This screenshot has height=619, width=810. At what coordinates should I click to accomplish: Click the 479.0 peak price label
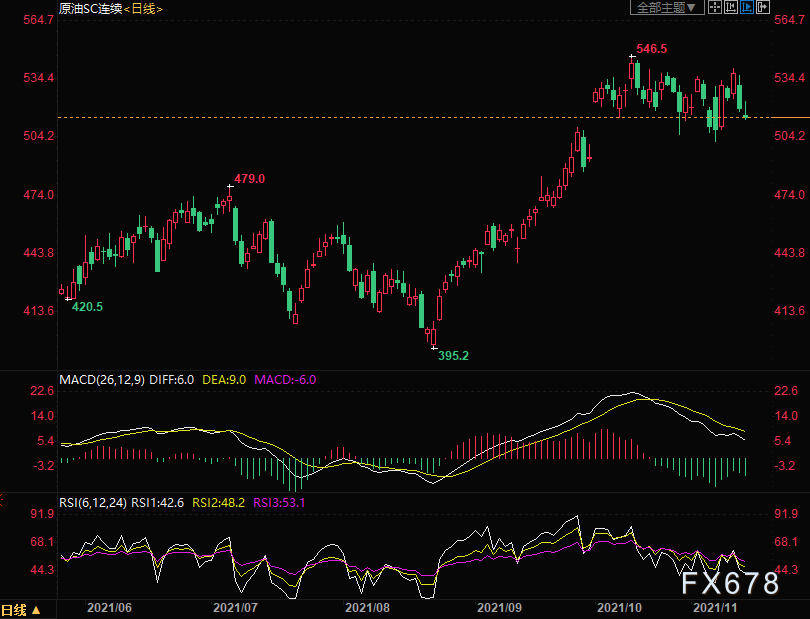click(x=250, y=179)
